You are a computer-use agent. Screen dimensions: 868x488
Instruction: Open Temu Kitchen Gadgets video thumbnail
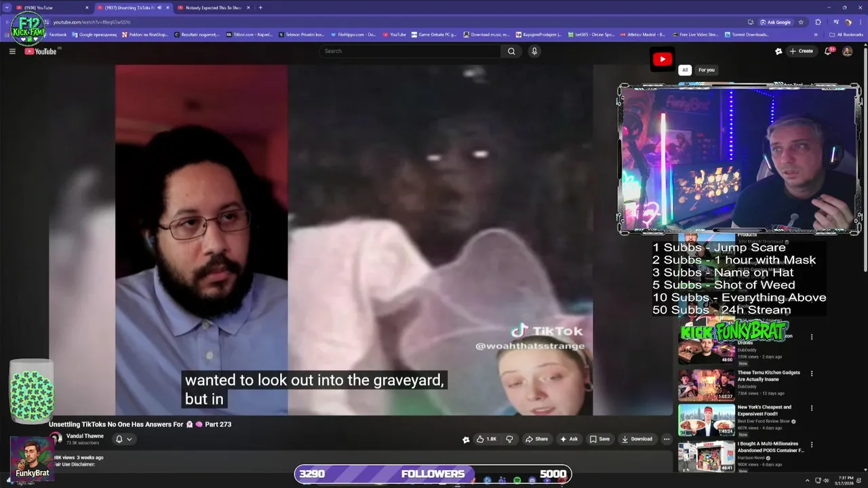(x=707, y=385)
